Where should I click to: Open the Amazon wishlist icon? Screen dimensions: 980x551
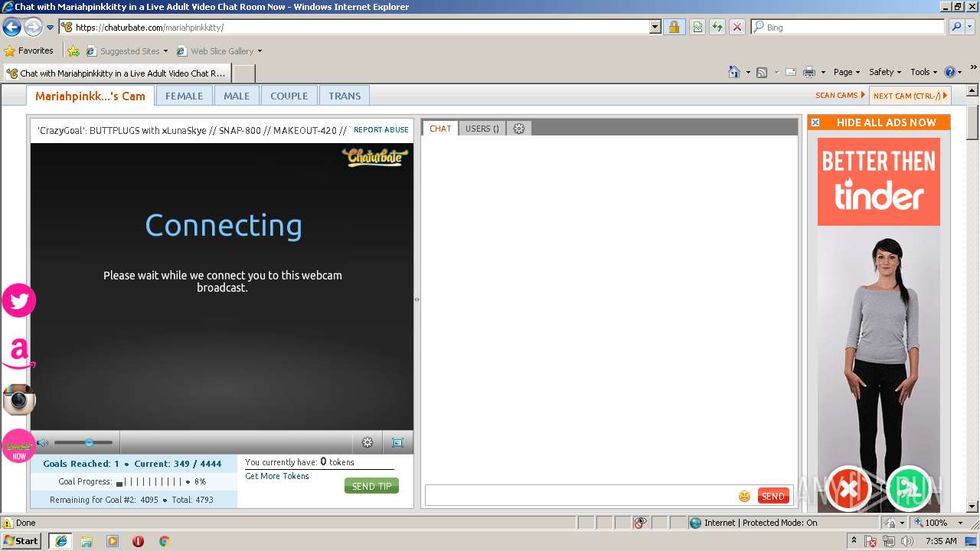coord(18,353)
